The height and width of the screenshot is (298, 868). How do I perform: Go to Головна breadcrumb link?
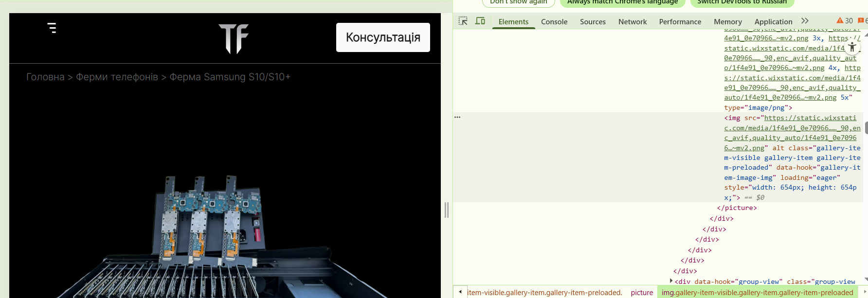45,77
